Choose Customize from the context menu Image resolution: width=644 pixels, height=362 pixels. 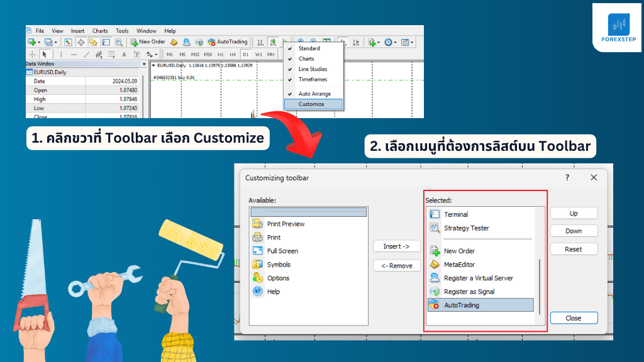311,104
